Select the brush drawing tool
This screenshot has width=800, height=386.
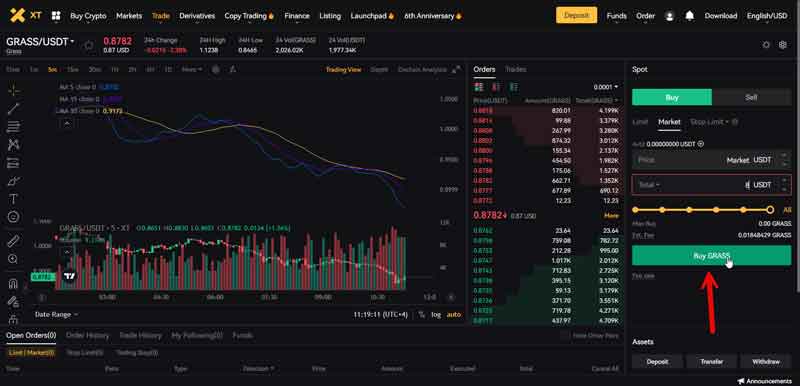click(14, 181)
